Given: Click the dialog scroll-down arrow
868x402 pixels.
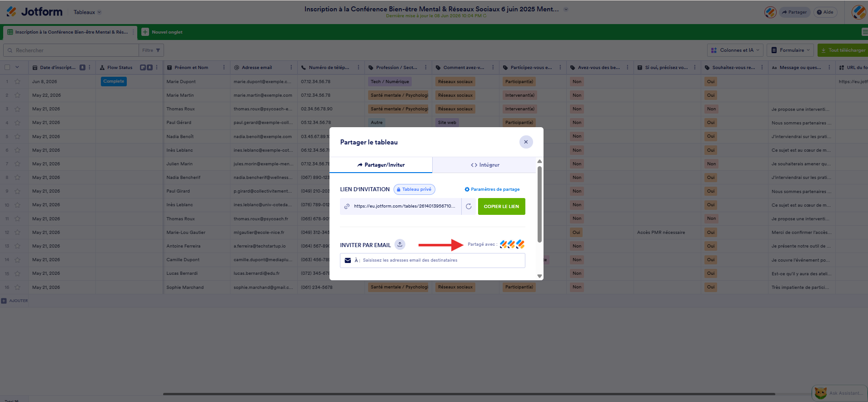Looking at the screenshot, I should [539, 276].
